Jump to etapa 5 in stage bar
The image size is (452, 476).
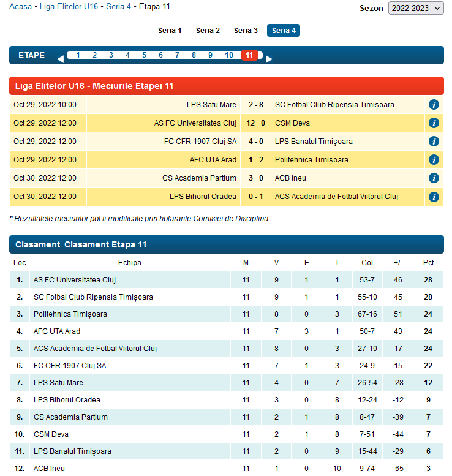(x=145, y=55)
